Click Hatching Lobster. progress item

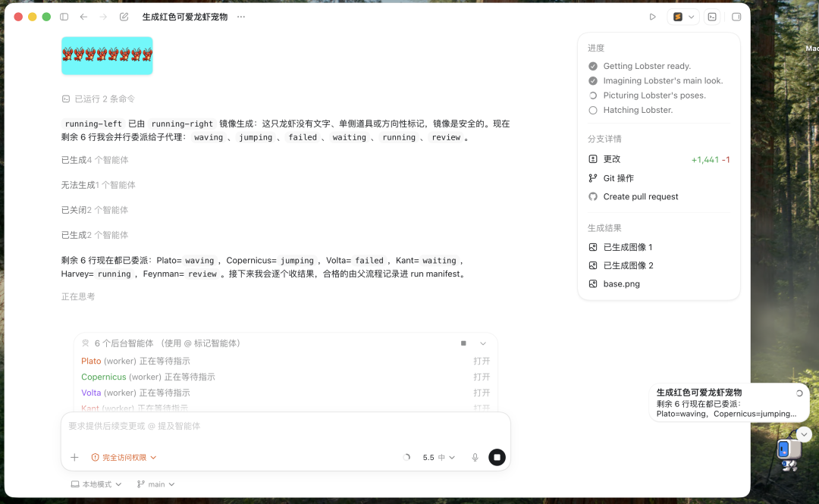point(630,110)
